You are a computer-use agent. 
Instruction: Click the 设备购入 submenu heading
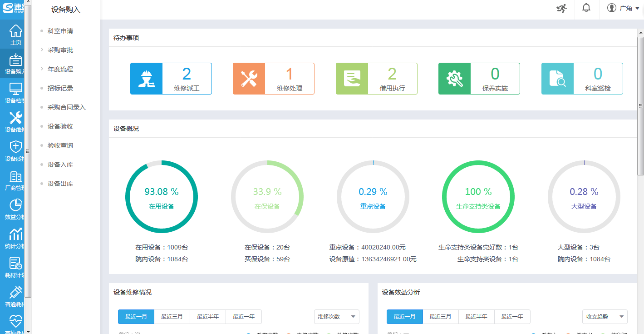point(66,10)
